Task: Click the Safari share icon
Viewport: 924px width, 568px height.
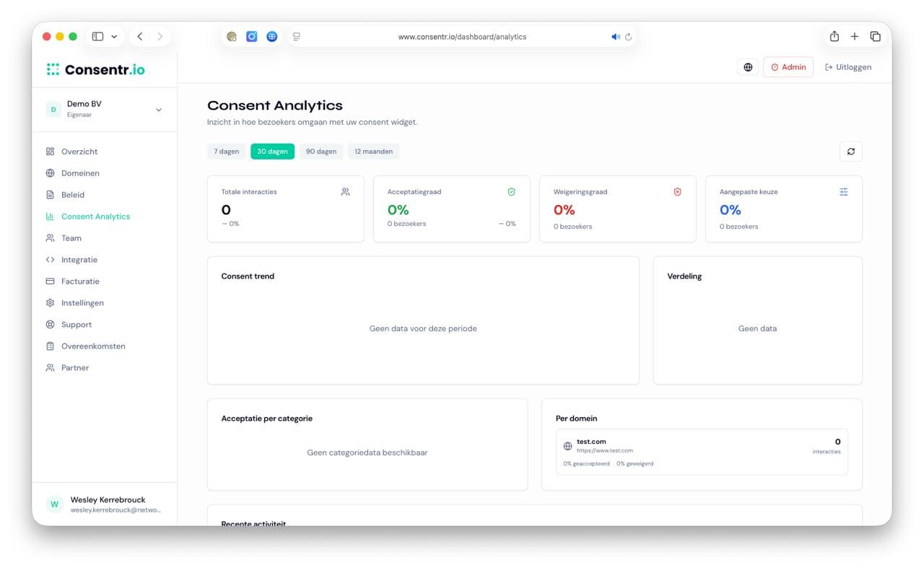Action: (x=834, y=36)
